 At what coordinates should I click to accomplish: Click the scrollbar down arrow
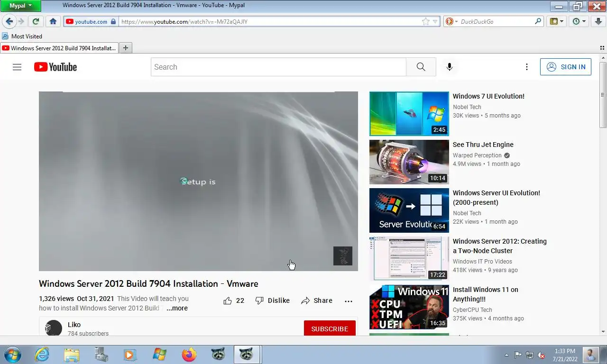[x=603, y=332]
